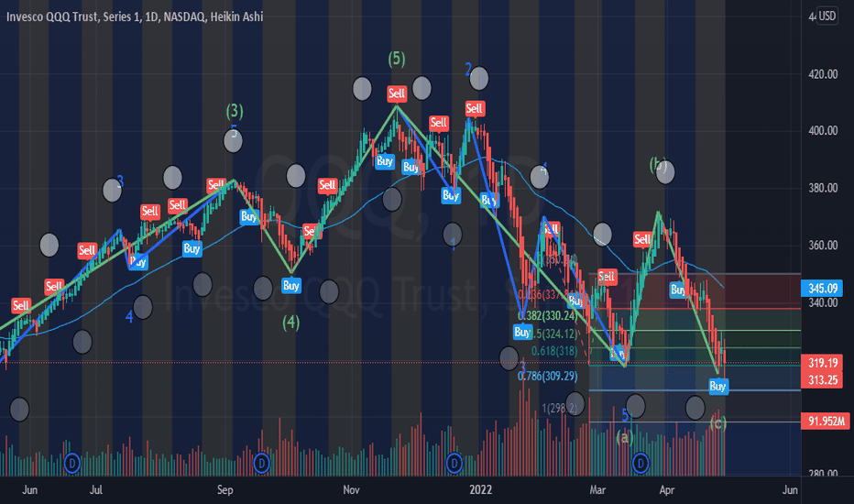Click the Nov label on time axis
The height and width of the screenshot is (504, 854).
(x=351, y=490)
